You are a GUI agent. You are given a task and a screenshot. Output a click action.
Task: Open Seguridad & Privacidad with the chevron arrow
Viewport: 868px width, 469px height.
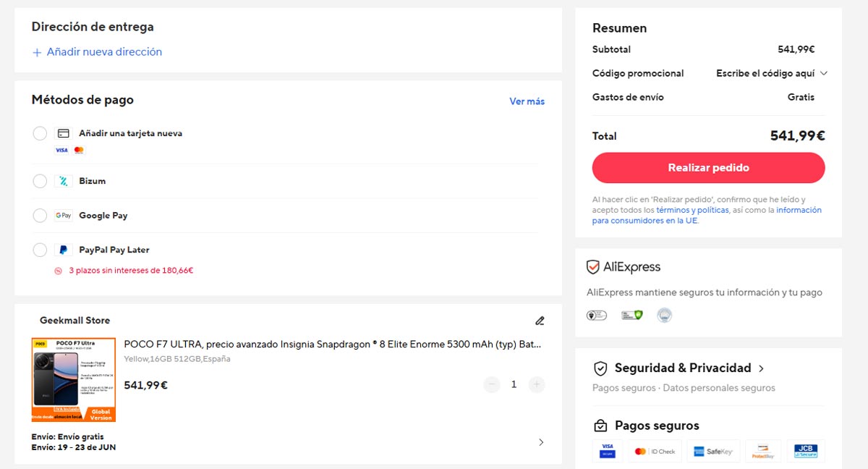pos(762,368)
